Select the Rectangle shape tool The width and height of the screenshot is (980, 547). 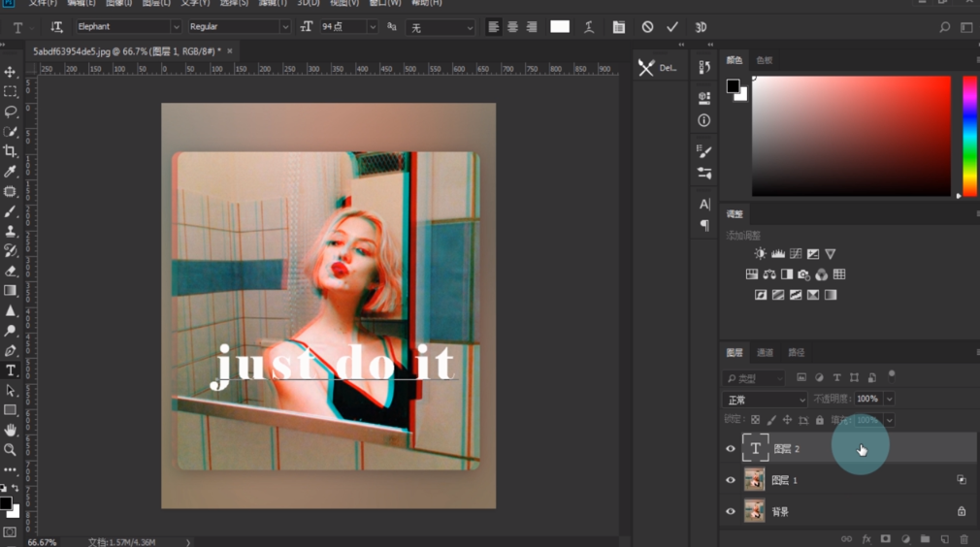pyautogui.click(x=10, y=410)
